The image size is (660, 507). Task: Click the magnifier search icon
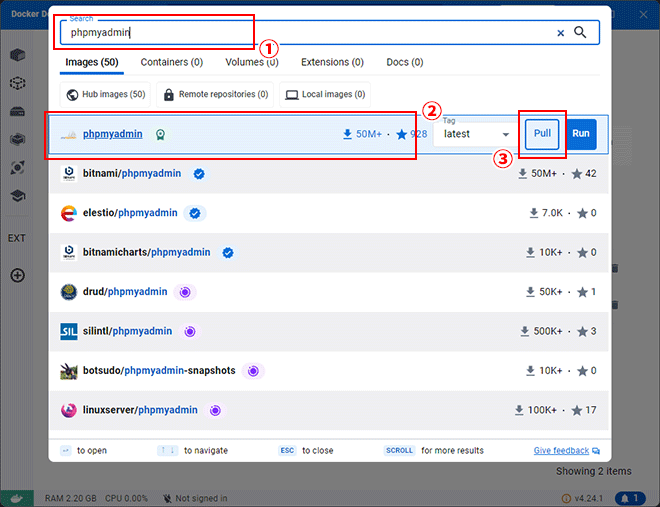580,32
